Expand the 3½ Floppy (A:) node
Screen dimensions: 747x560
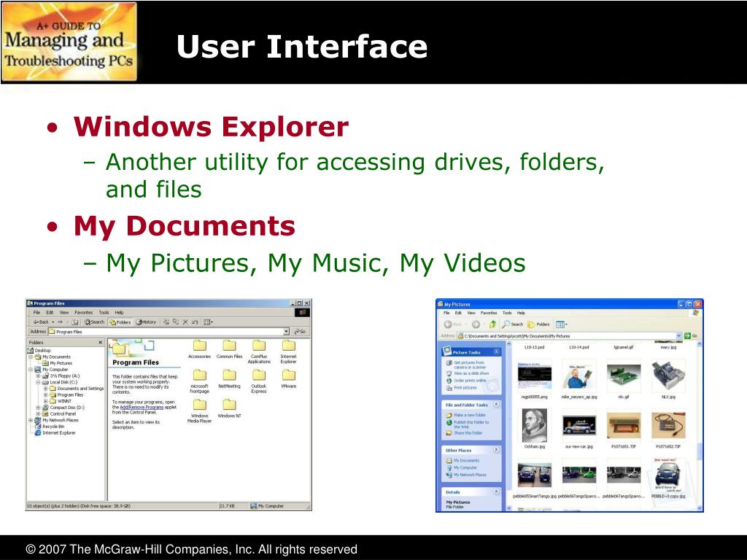(38, 376)
